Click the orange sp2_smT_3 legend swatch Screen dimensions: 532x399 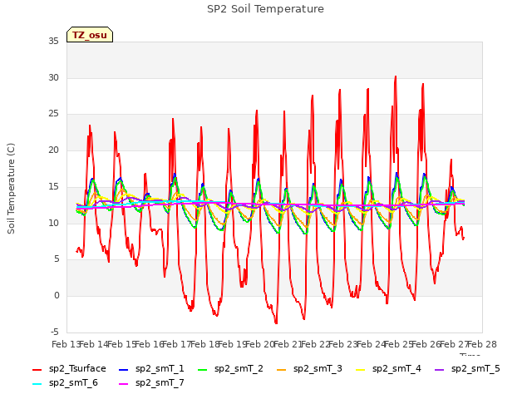pos(282,369)
